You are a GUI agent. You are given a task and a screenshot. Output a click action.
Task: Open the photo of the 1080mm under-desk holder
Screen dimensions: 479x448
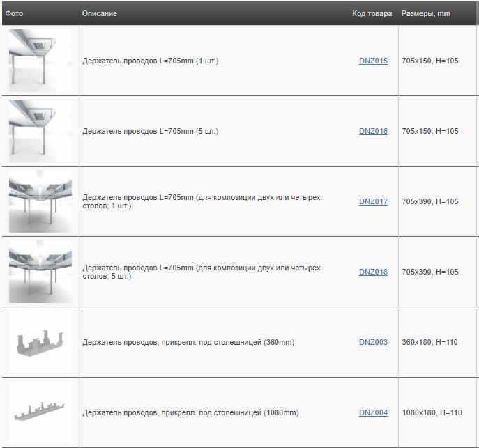[x=40, y=412]
